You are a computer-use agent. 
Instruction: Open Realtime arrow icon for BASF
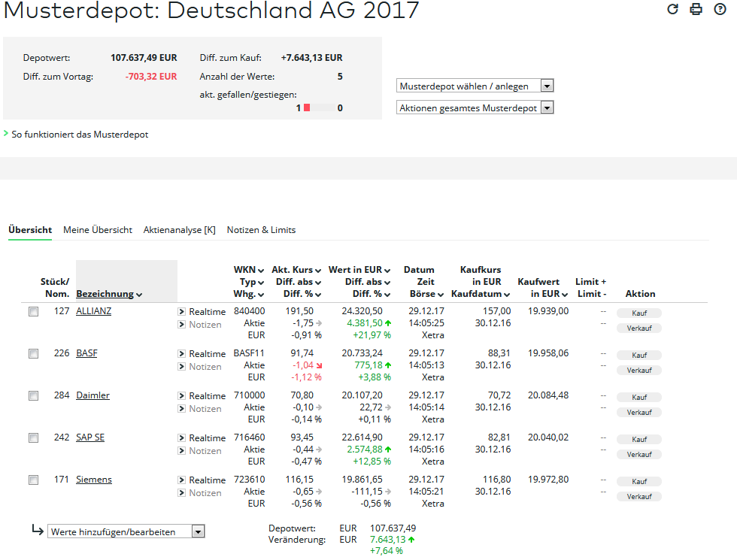click(181, 354)
